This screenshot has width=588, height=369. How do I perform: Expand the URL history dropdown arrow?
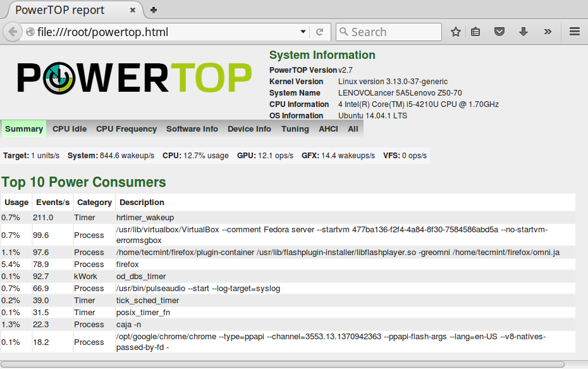click(303, 32)
